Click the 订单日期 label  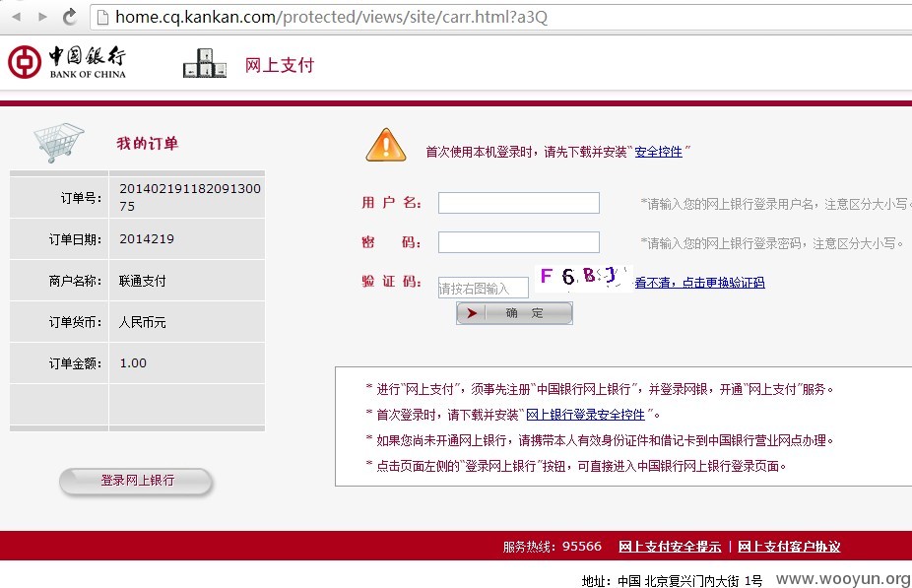75,239
